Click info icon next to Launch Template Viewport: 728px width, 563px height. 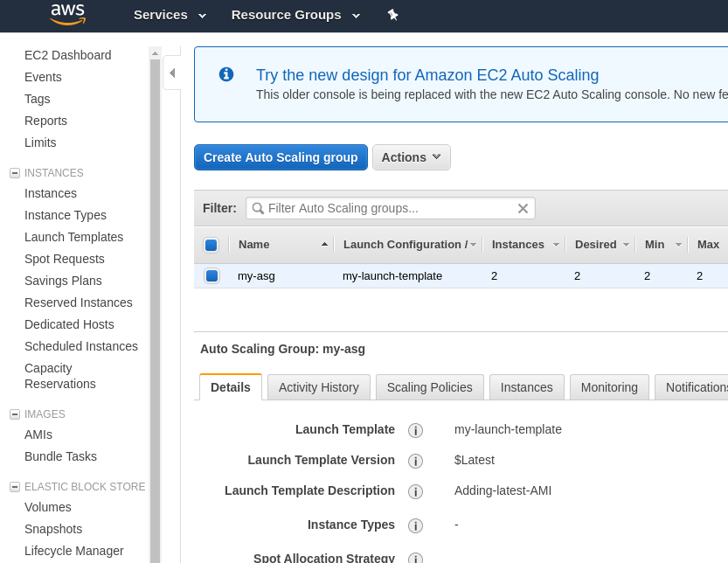click(415, 430)
